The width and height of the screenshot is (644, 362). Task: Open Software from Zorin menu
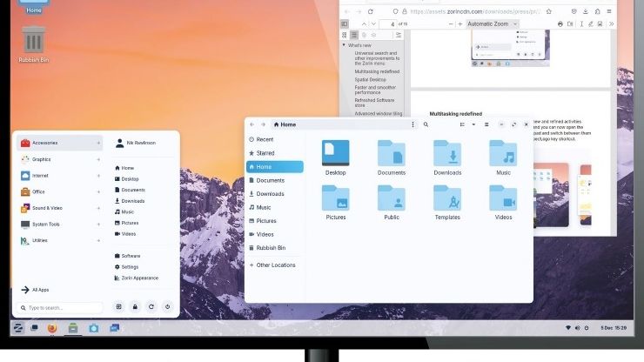pos(127,256)
